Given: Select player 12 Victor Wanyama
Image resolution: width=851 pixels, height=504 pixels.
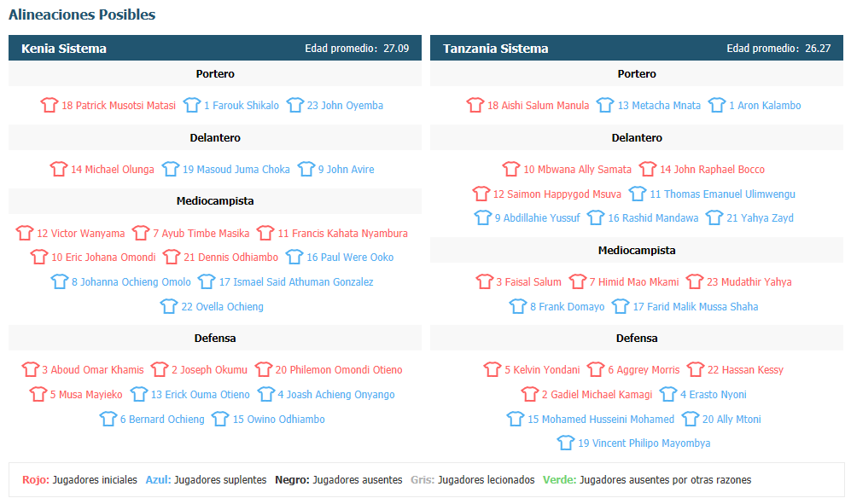Looking at the screenshot, I should (81, 234).
